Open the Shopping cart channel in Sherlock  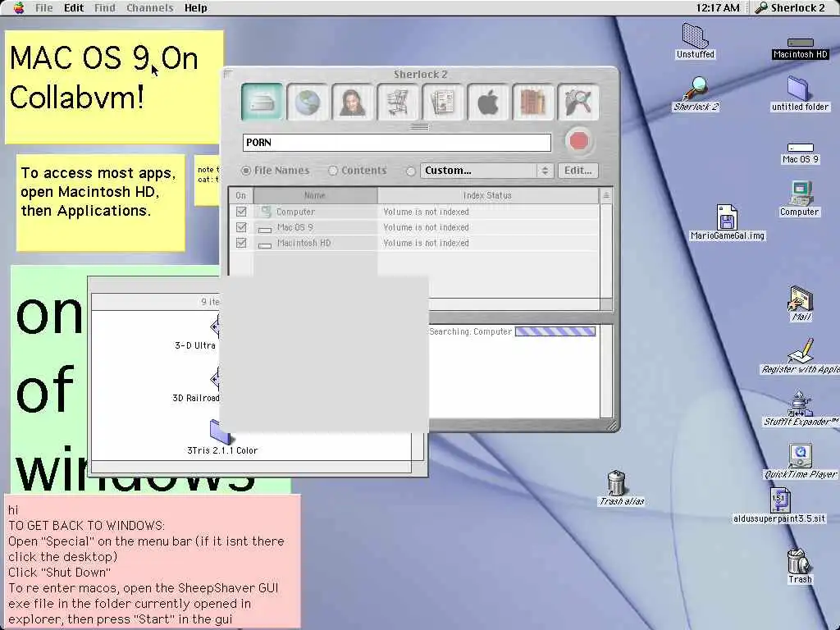point(398,102)
